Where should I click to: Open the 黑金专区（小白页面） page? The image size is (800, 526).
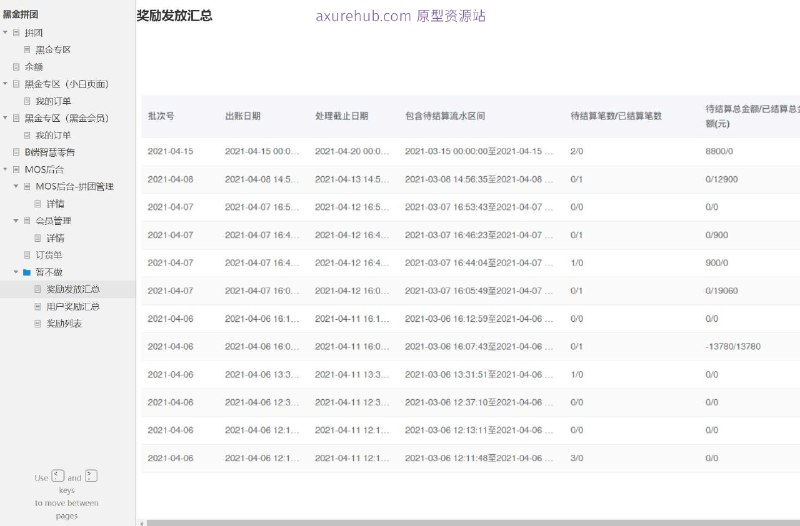coord(66,84)
